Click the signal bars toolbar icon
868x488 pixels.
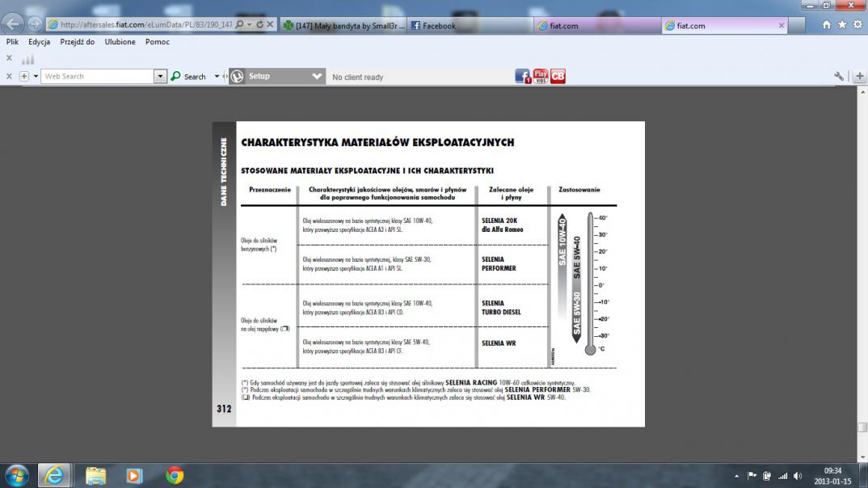pyautogui.click(x=27, y=59)
